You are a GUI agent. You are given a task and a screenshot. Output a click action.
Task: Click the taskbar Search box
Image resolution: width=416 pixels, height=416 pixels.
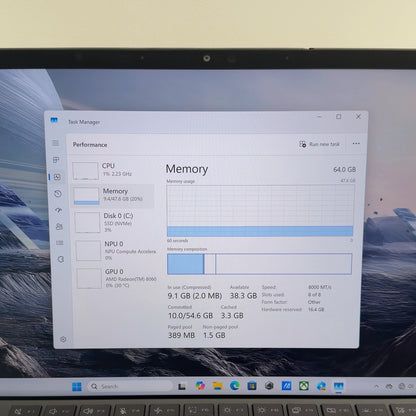tap(130, 386)
